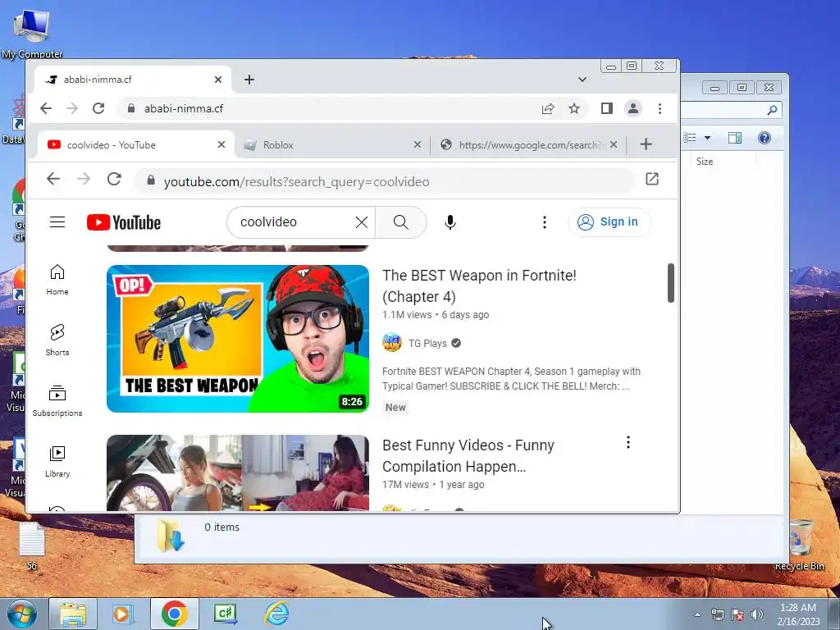The height and width of the screenshot is (630, 840).
Task: Open the network tray icon
Action: click(717, 614)
